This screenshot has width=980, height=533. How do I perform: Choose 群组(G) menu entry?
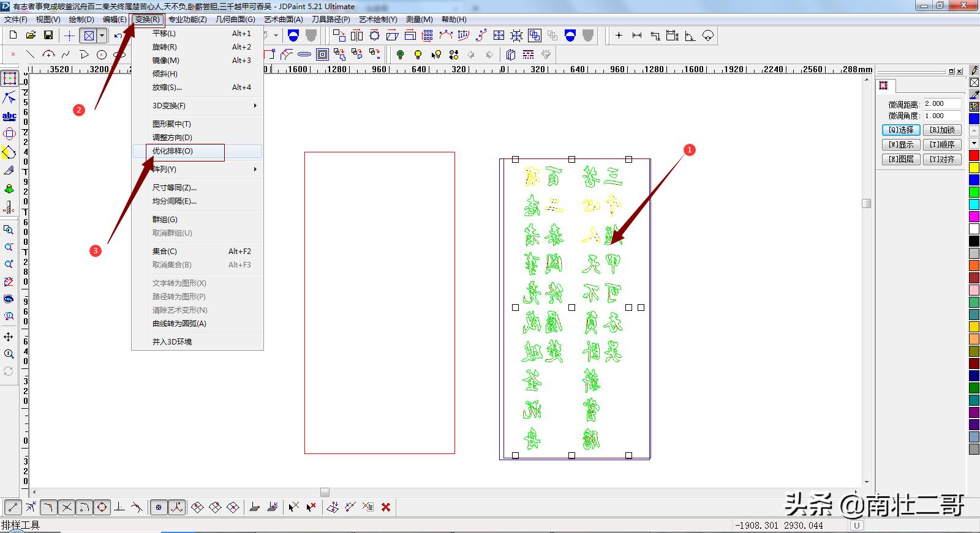(198, 219)
